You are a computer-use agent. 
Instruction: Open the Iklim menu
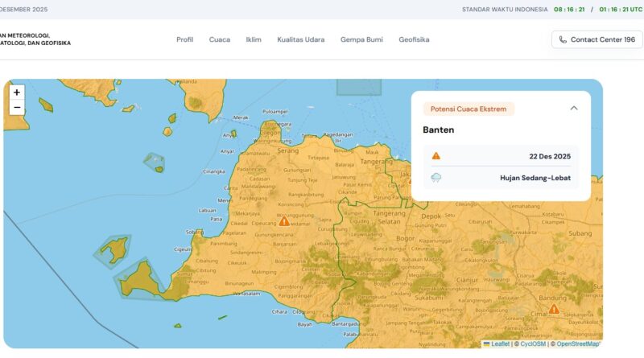click(254, 39)
